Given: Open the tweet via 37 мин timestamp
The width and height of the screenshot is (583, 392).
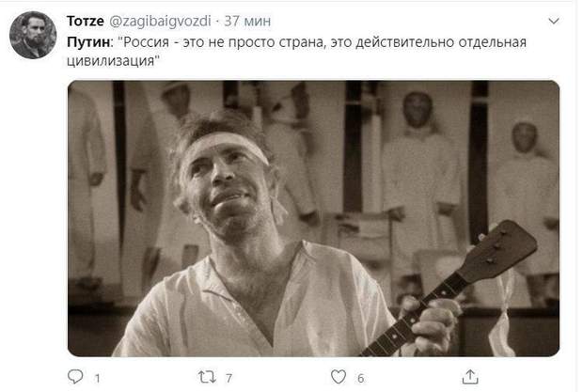Looking at the screenshot, I should point(247,22).
